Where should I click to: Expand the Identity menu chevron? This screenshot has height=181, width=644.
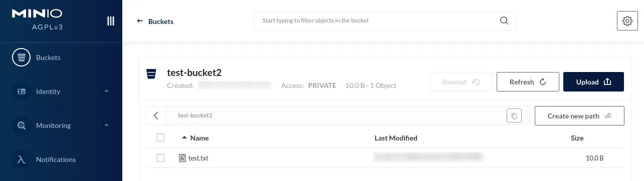click(106, 91)
